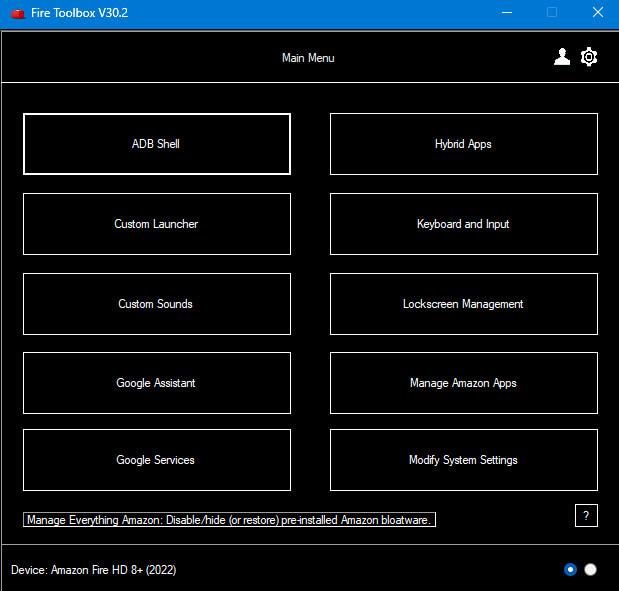Open the ADB Shell tool
The image size is (619, 591).
coord(157,144)
